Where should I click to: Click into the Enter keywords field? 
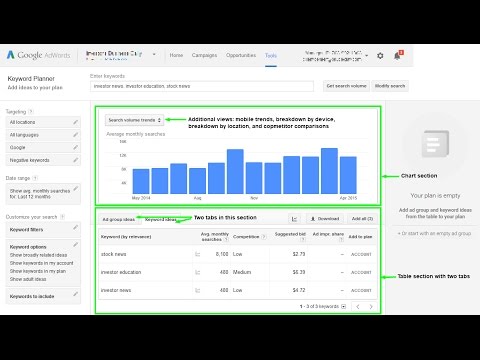click(x=202, y=86)
